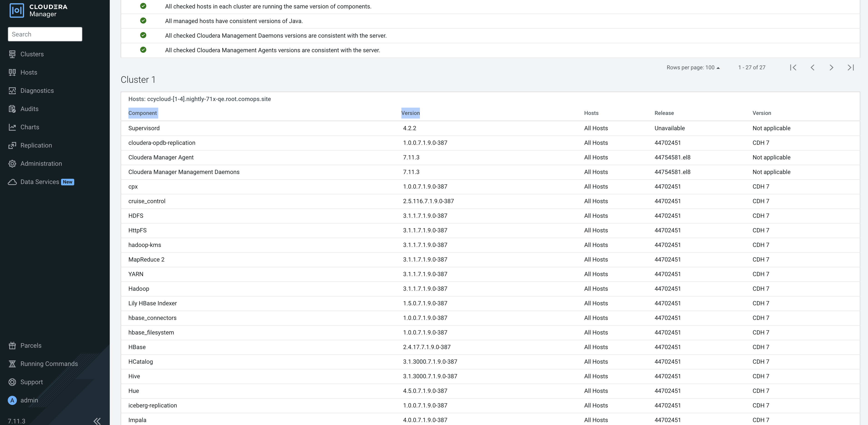
Task: Open the Hosts sidebar icon
Action: click(x=12, y=72)
